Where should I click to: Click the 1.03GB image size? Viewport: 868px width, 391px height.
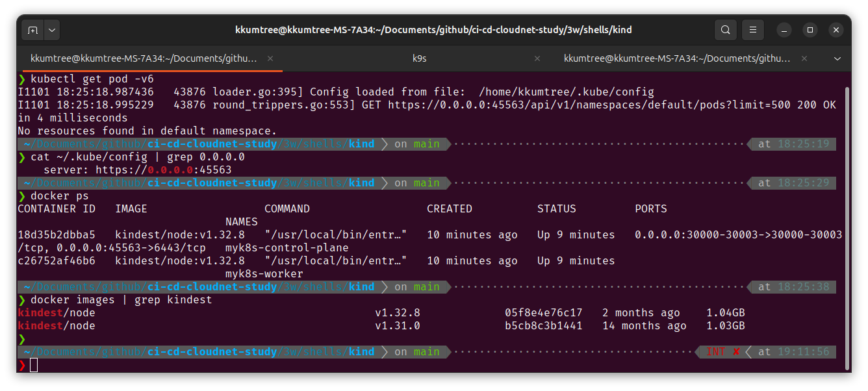pos(726,326)
